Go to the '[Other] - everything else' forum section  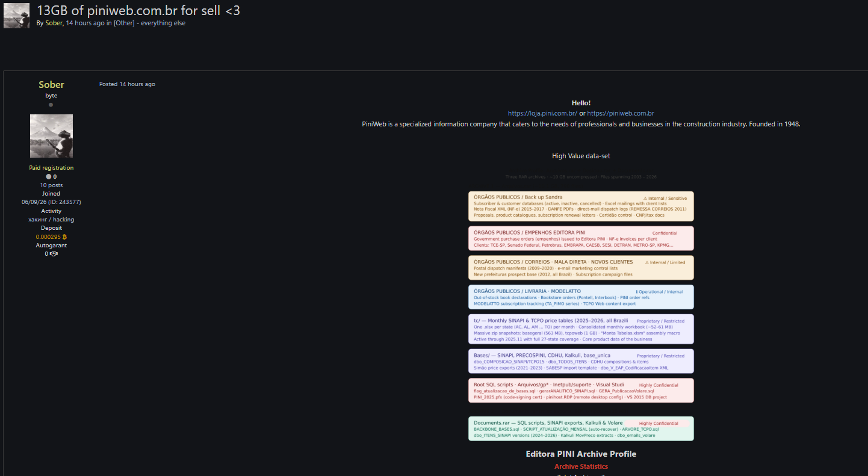pyautogui.click(x=149, y=23)
